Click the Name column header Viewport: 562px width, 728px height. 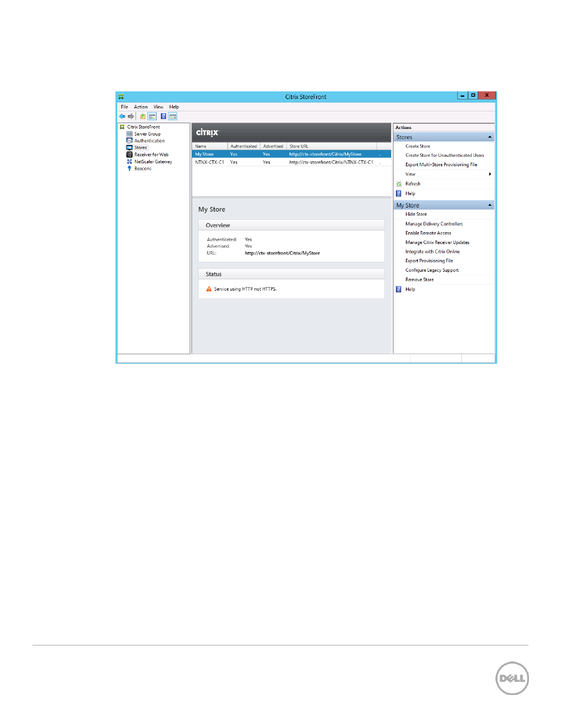click(210, 146)
